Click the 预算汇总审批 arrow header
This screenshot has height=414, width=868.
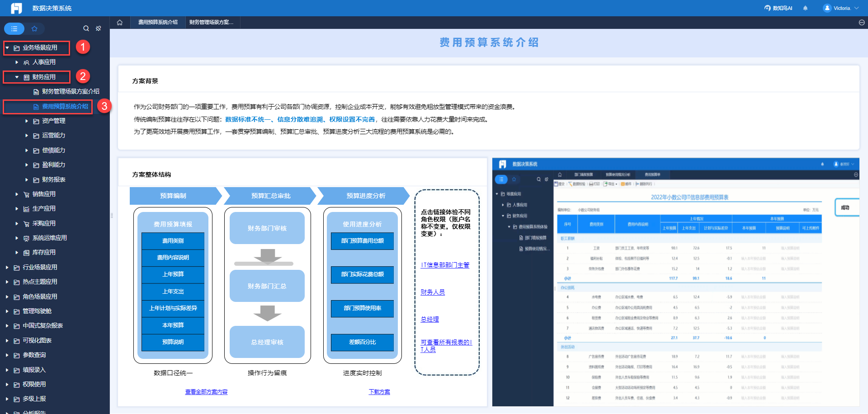pos(270,196)
